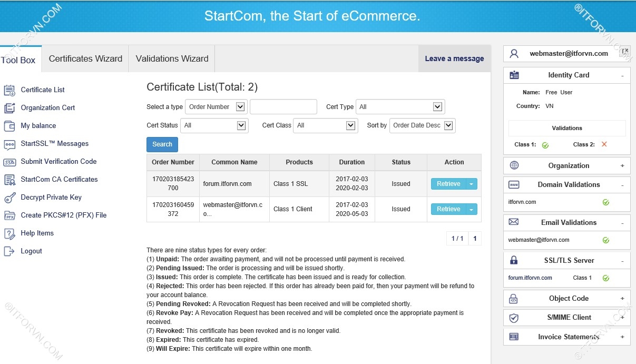Open the Cert Type dropdown
Image resolution: width=636 pixels, height=364 pixels.
click(400, 107)
